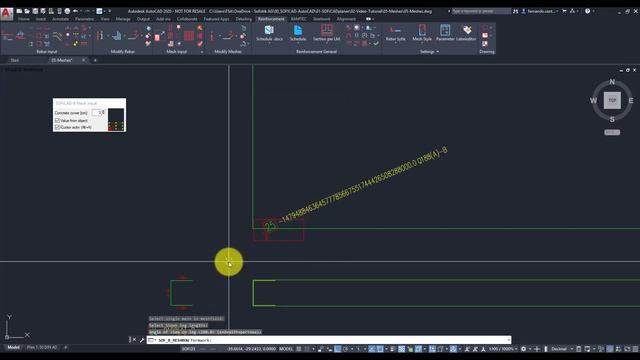Click the green checkmark icon in Reinforcement General
640x360 pixels.
point(376,43)
